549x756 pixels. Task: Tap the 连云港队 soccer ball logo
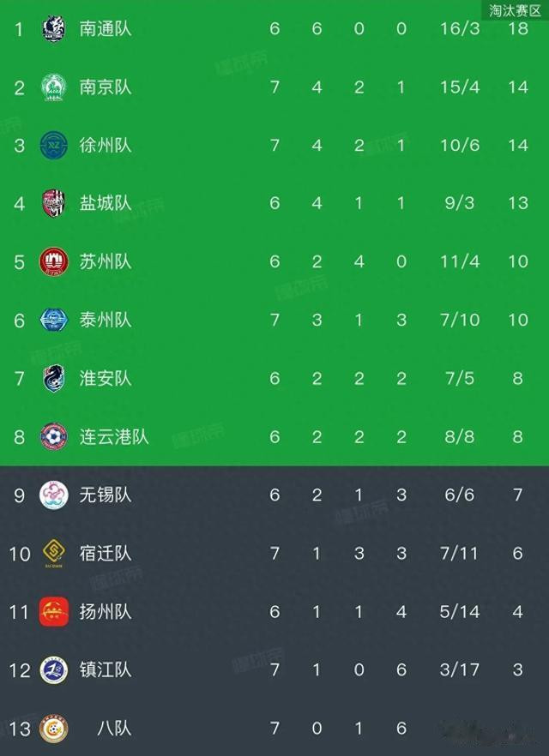click(x=53, y=437)
